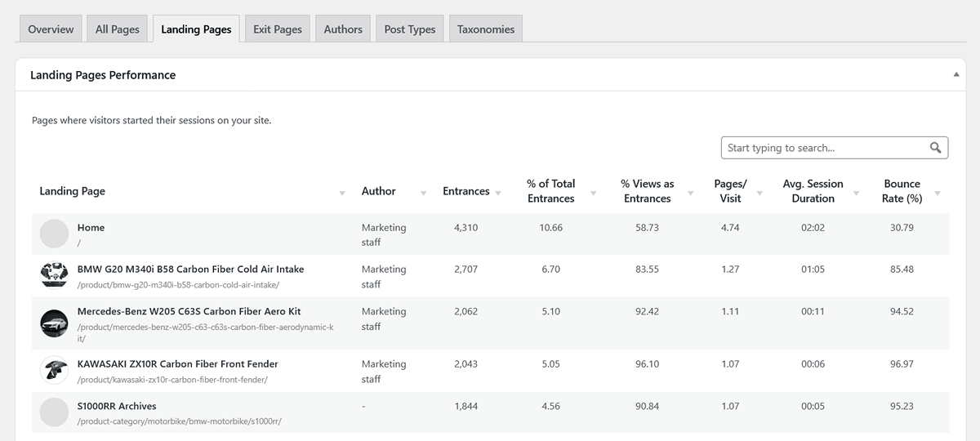Viewport: 980px width, 441px height.
Task: Click the KAWASAKI ZX10R fender thumbnail
Action: [54, 370]
